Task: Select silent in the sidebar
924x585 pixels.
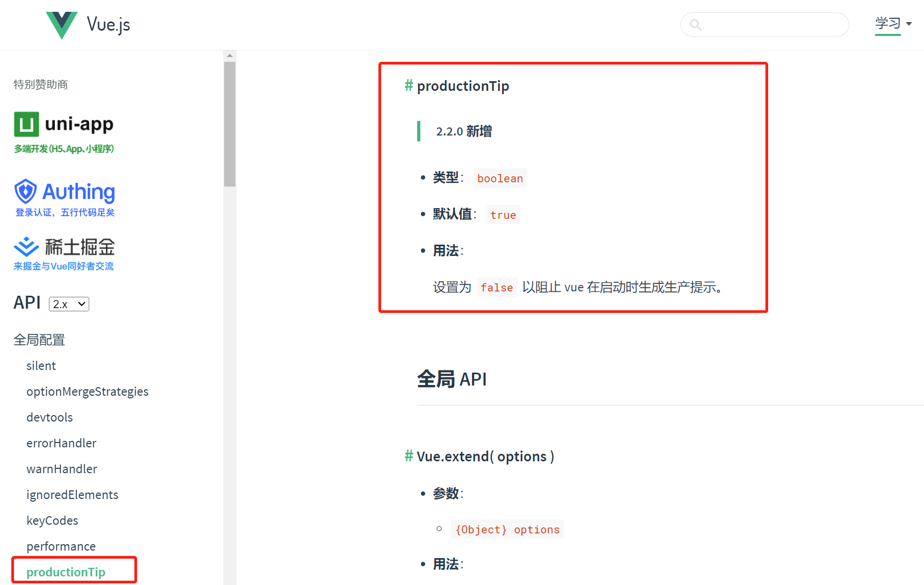Action: 41,366
